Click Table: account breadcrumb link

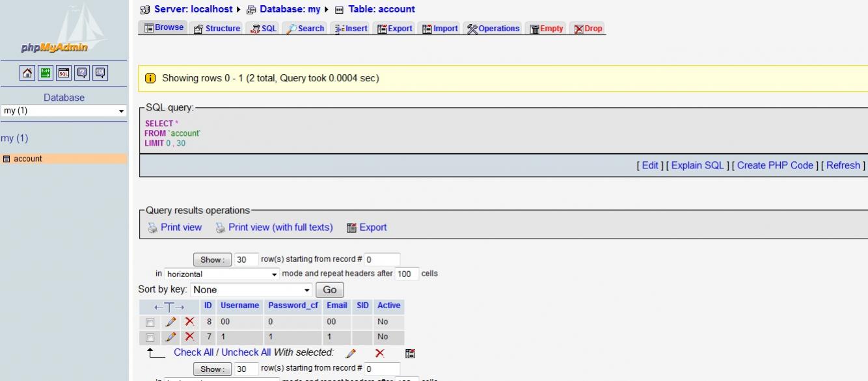tap(381, 9)
